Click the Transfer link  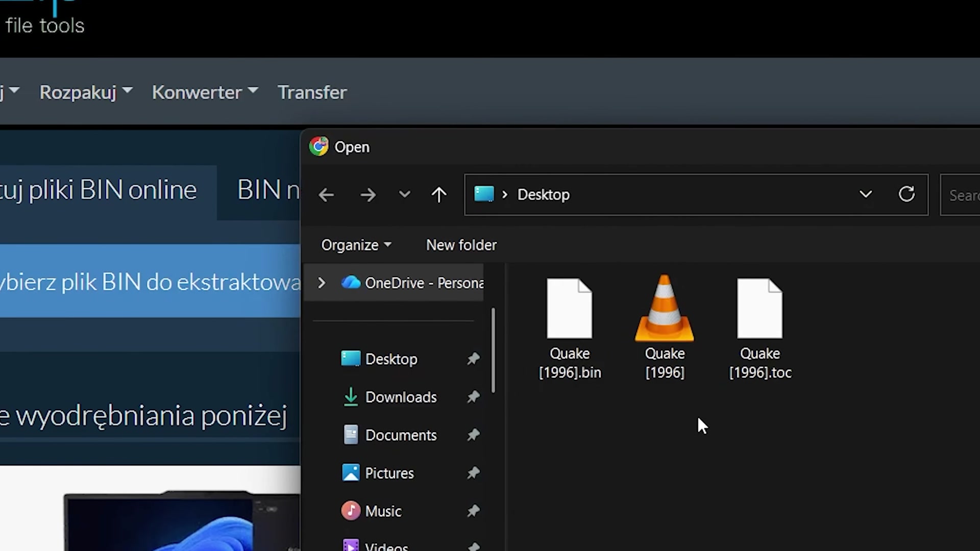point(312,92)
